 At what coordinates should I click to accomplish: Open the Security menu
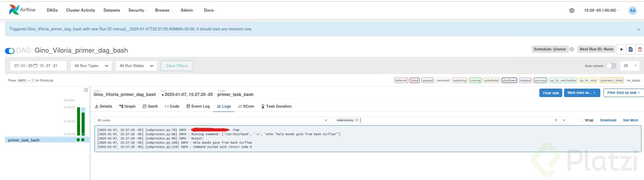[x=137, y=10]
